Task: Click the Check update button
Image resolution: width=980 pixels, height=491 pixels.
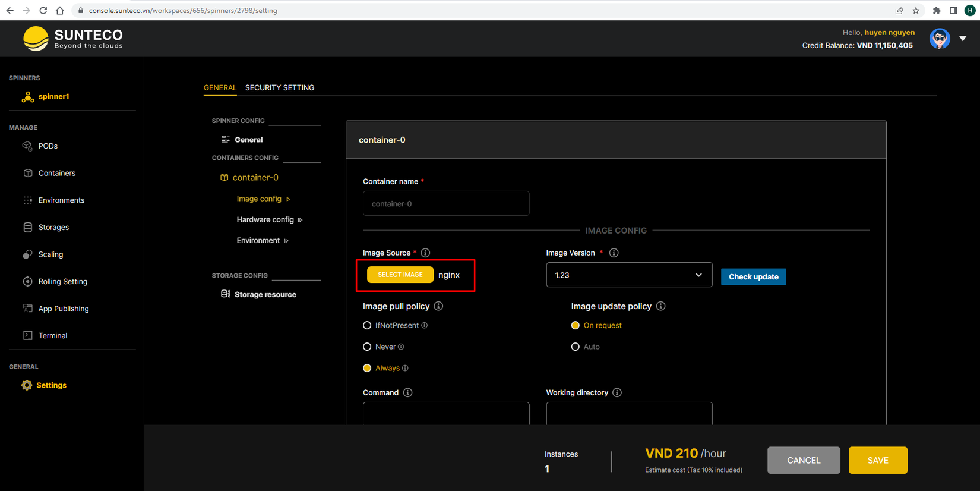Action: point(753,276)
